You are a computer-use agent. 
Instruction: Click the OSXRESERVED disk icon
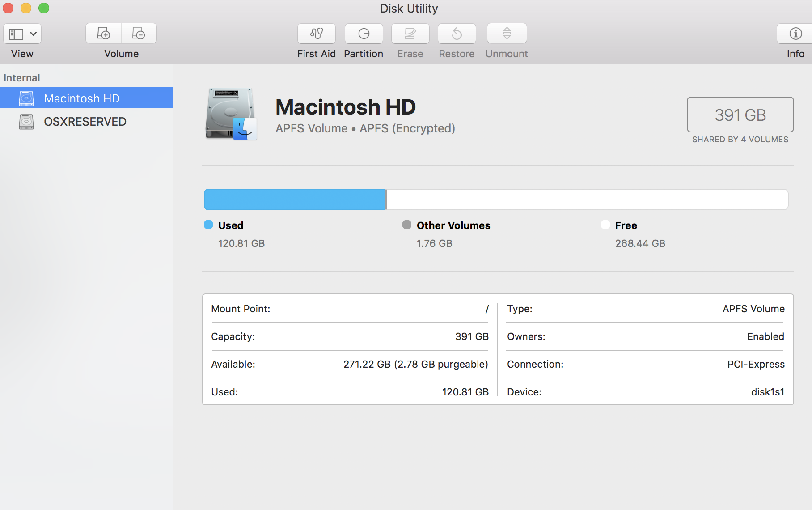26,121
